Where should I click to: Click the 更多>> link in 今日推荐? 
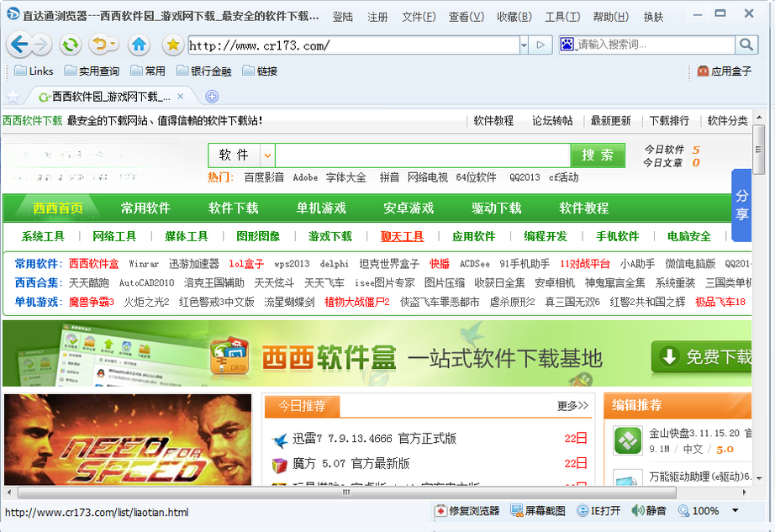point(572,406)
